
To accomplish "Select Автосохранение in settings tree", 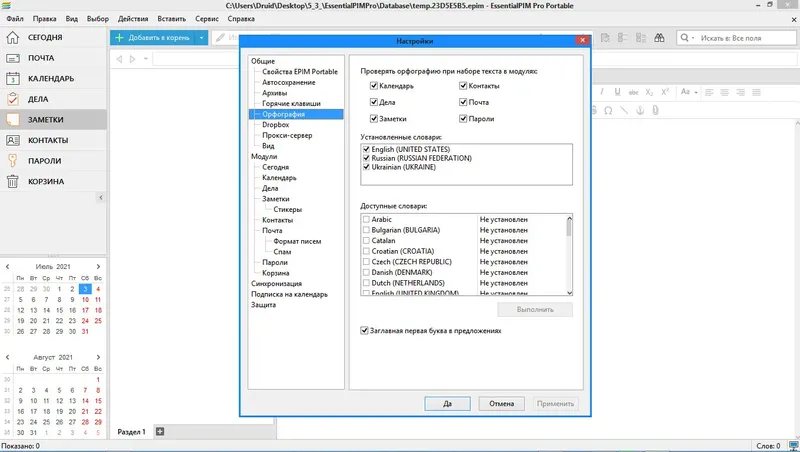I will 289,82.
